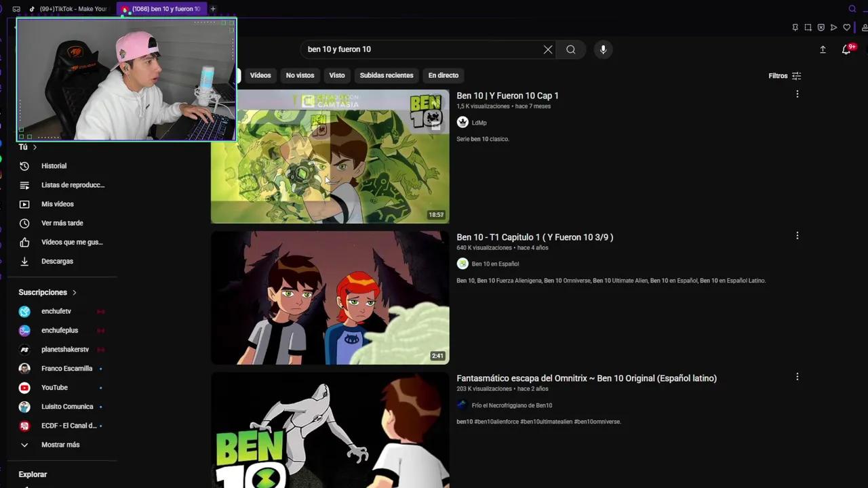This screenshot has width=868, height=488.
Task: Switch to the TikTok browser tab
Action: tap(68, 9)
